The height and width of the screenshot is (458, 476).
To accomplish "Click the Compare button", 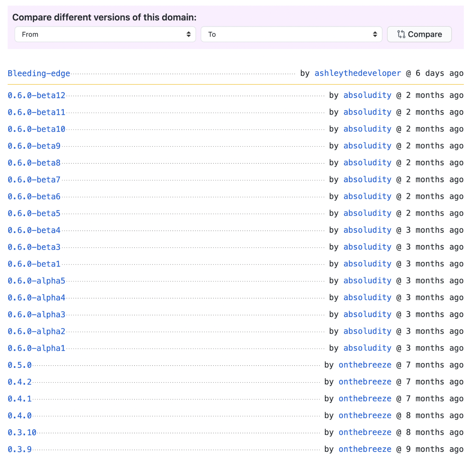I will click(419, 34).
